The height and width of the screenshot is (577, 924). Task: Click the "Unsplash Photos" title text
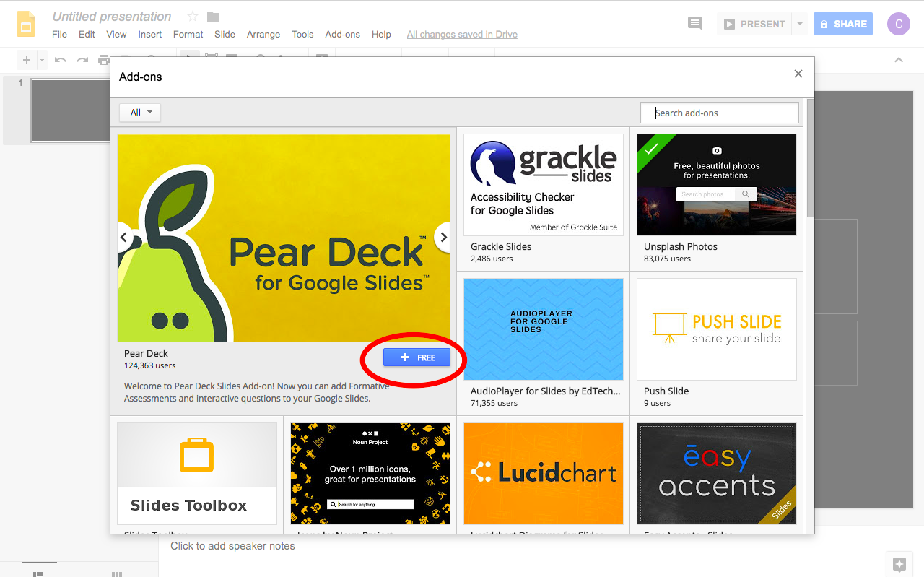pos(681,246)
